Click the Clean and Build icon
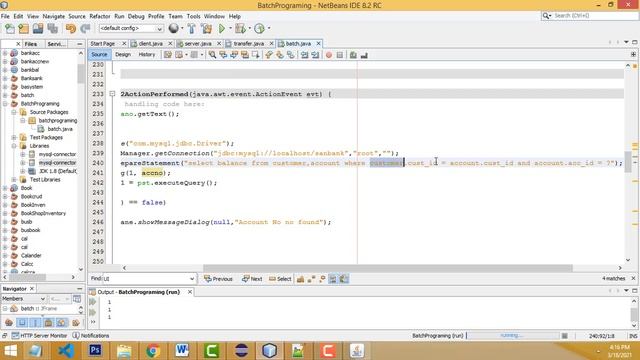This screenshot has width=640, height=360. (207, 29)
